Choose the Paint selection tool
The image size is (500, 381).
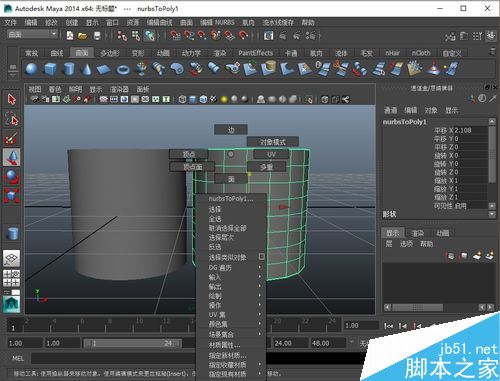12,138
